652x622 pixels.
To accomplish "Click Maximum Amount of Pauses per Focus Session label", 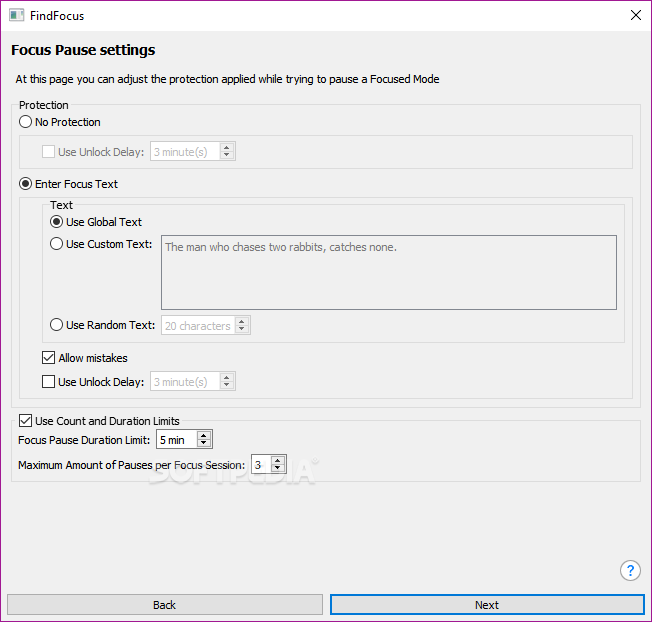I will click(131, 465).
